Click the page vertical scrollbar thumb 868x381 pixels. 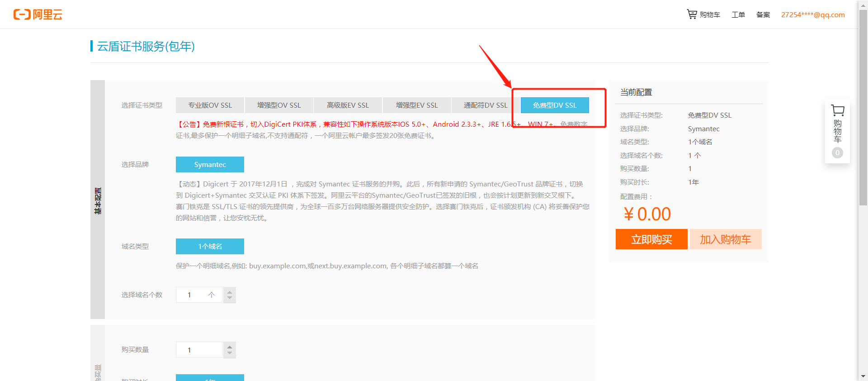tap(863, 107)
